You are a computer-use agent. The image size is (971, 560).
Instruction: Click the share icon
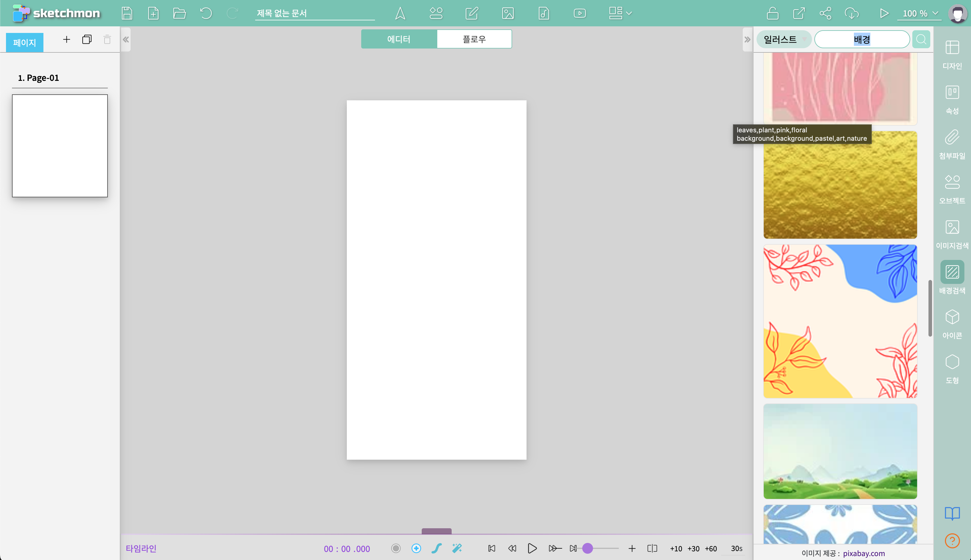(x=825, y=13)
